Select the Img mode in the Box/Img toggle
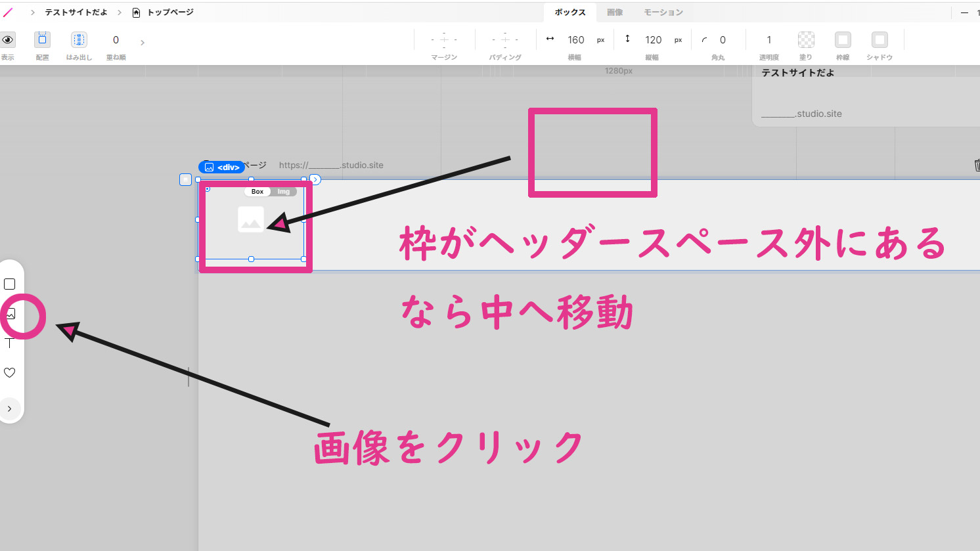This screenshot has height=551, width=980. point(284,192)
